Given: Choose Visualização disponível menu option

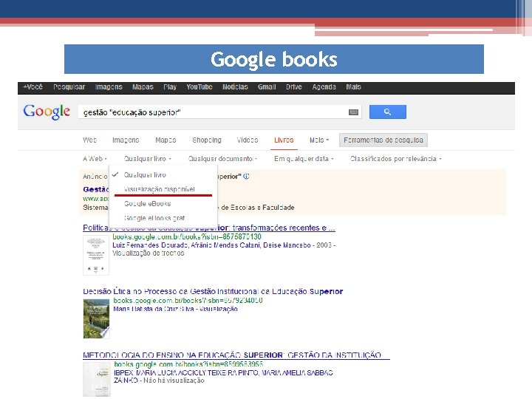Looking at the screenshot, I should click(163, 189).
